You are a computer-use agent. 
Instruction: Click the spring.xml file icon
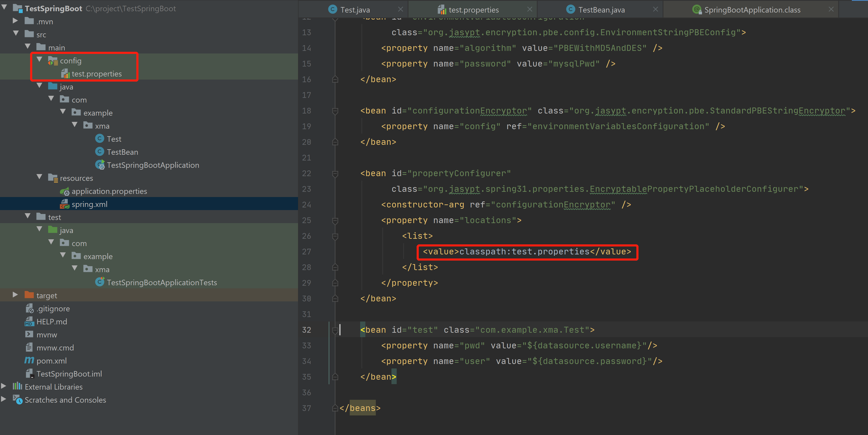click(65, 204)
